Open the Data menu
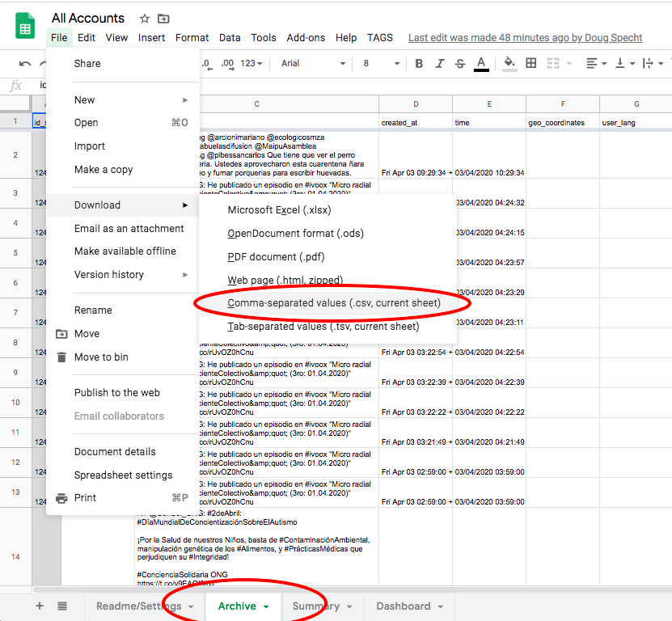 tap(230, 38)
